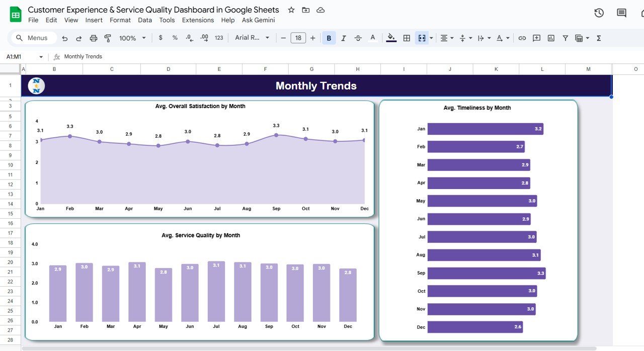Toggle bold formatting
The height and width of the screenshot is (351, 644).
pyautogui.click(x=329, y=38)
